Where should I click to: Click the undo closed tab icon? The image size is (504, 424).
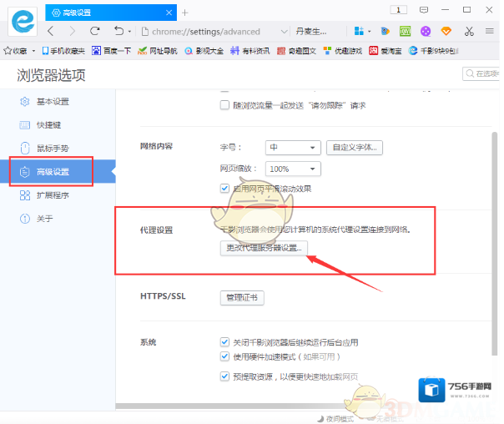click(119, 31)
